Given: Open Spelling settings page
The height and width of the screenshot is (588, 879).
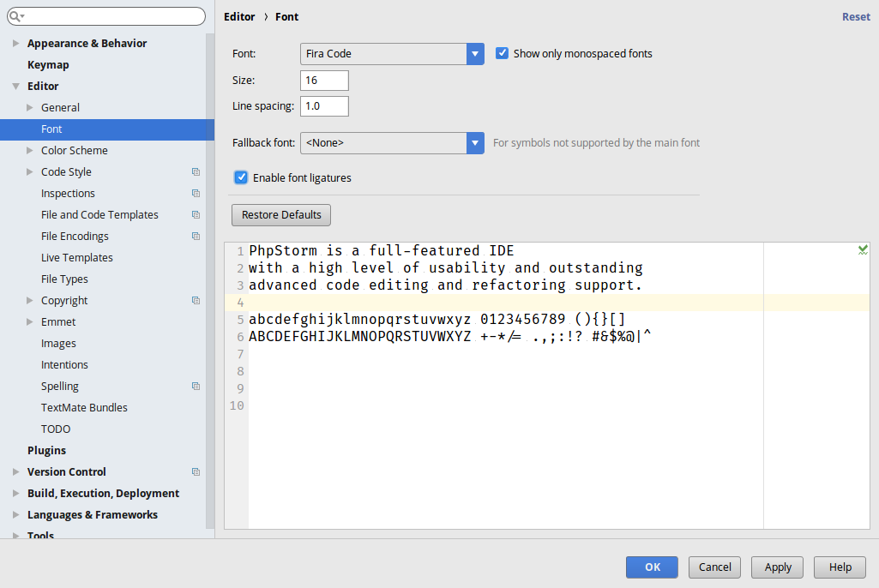Looking at the screenshot, I should [59, 387].
